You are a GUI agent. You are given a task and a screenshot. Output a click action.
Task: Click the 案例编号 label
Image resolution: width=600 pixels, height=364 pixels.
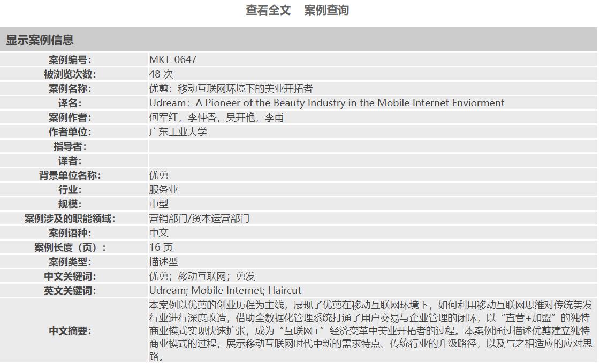[x=70, y=60]
